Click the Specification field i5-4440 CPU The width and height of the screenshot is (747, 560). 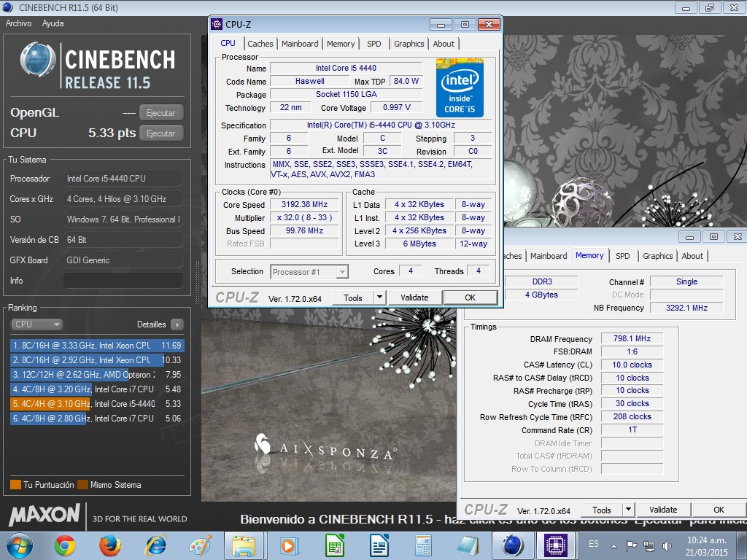381,125
